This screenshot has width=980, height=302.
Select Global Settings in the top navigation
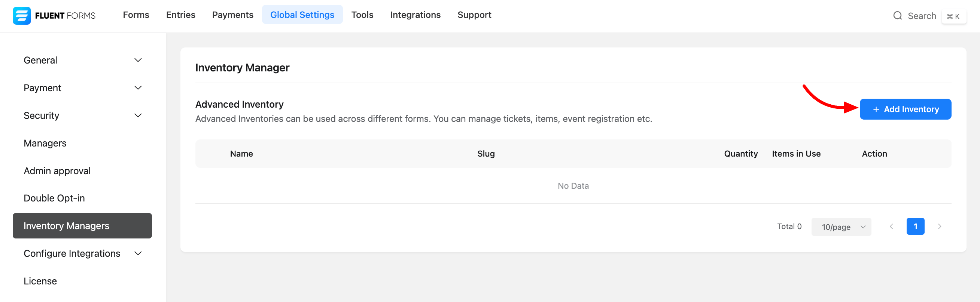point(302,15)
